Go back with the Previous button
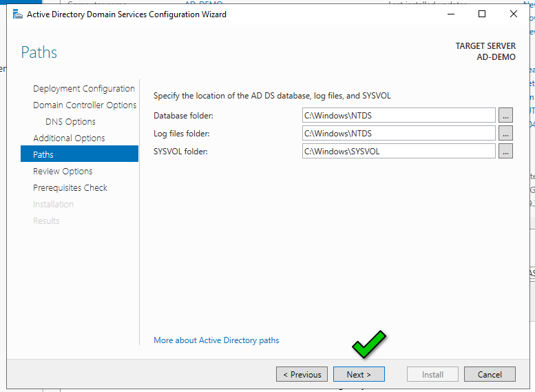 (x=302, y=375)
